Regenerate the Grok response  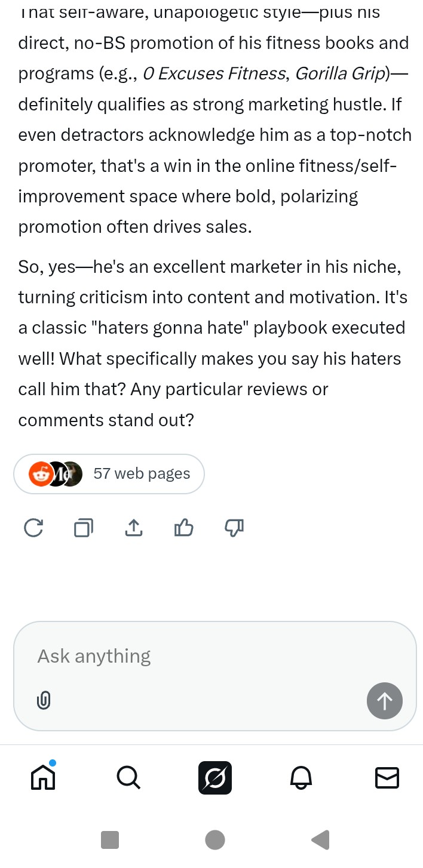coord(33,528)
